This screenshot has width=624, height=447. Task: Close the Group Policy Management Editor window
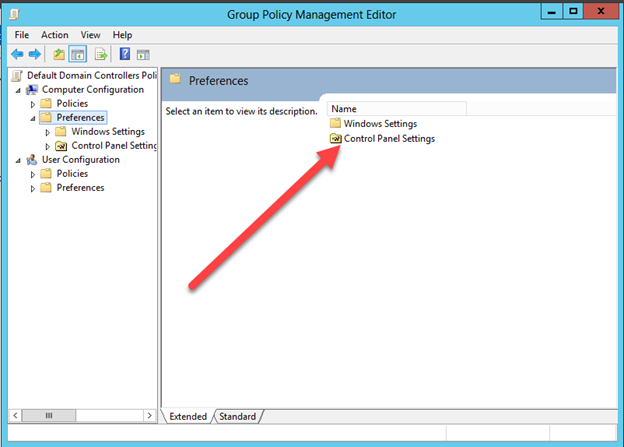(601, 12)
